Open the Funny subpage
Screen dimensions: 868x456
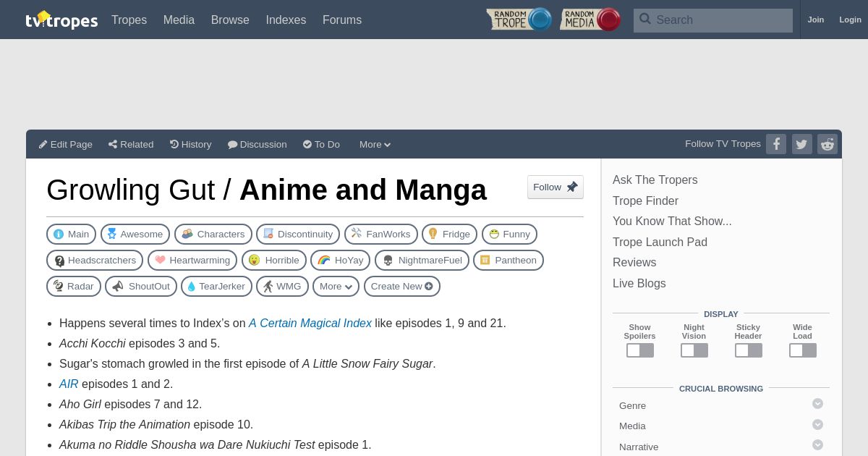pyautogui.click(x=509, y=235)
